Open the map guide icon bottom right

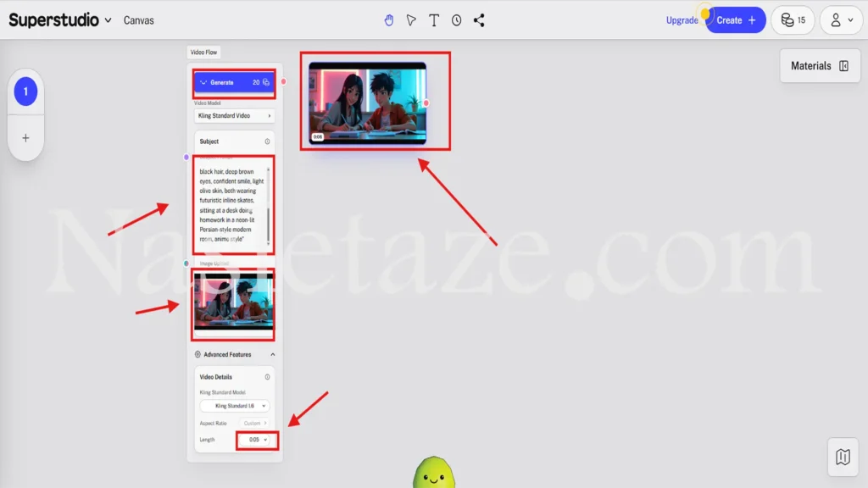pos(843,457)
